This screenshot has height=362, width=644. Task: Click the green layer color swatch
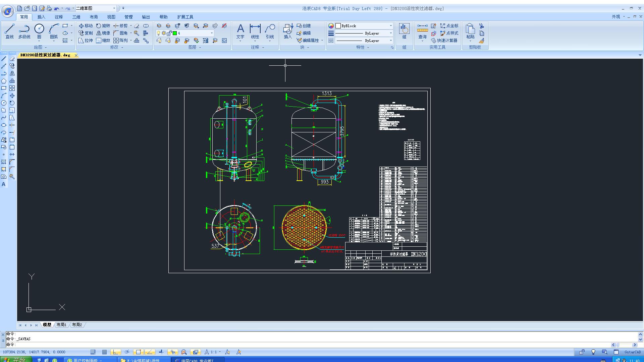coord(175,34)
